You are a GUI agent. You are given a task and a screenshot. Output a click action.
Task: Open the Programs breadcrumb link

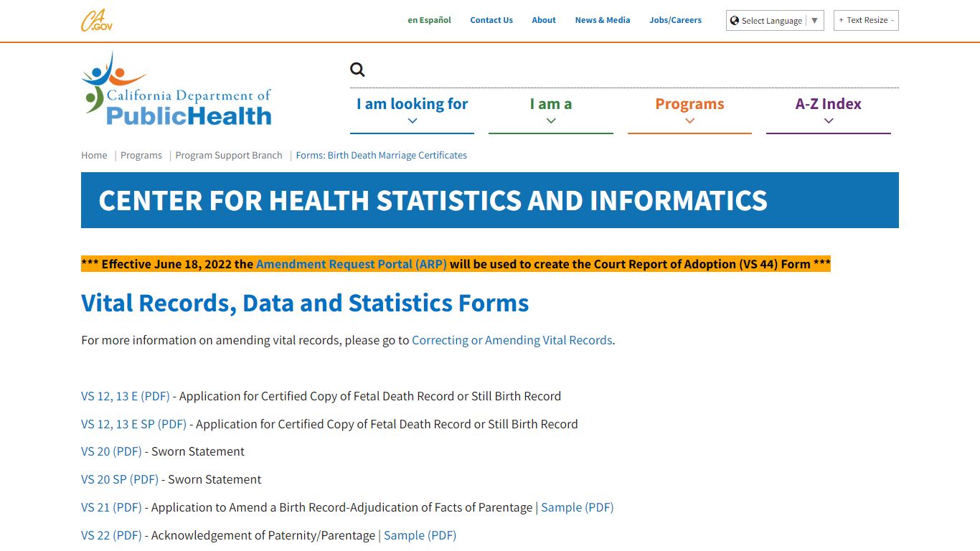pyautogui.click(x=141, y=155)
